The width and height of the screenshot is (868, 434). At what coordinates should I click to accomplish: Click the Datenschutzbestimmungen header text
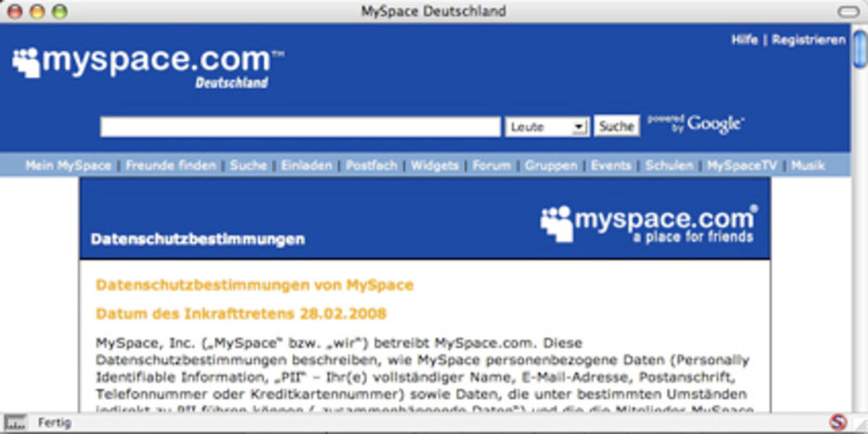point(197,239)
